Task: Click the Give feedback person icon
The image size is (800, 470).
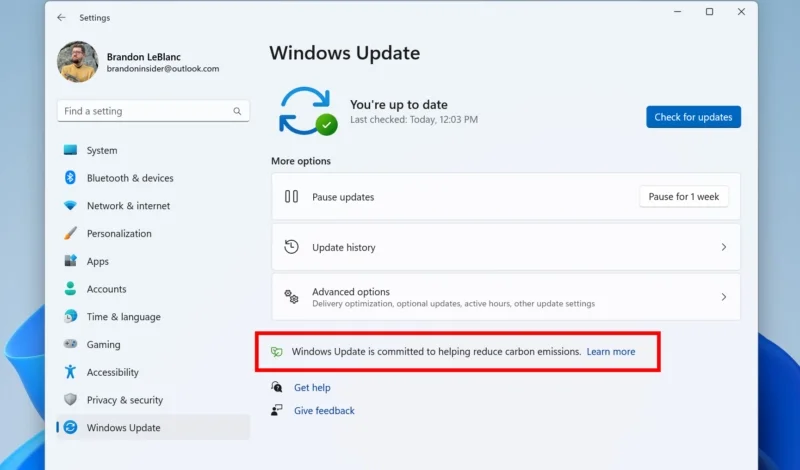Action: (277, 410)
